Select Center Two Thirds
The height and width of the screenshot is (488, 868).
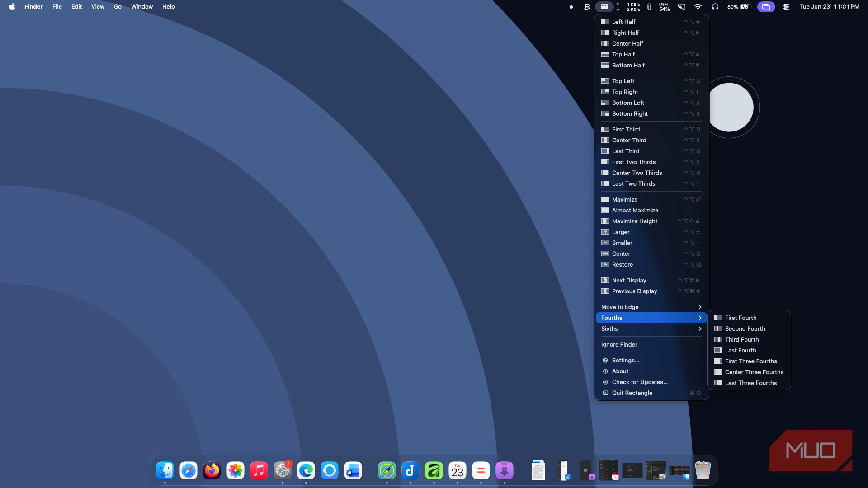point(651,173)
